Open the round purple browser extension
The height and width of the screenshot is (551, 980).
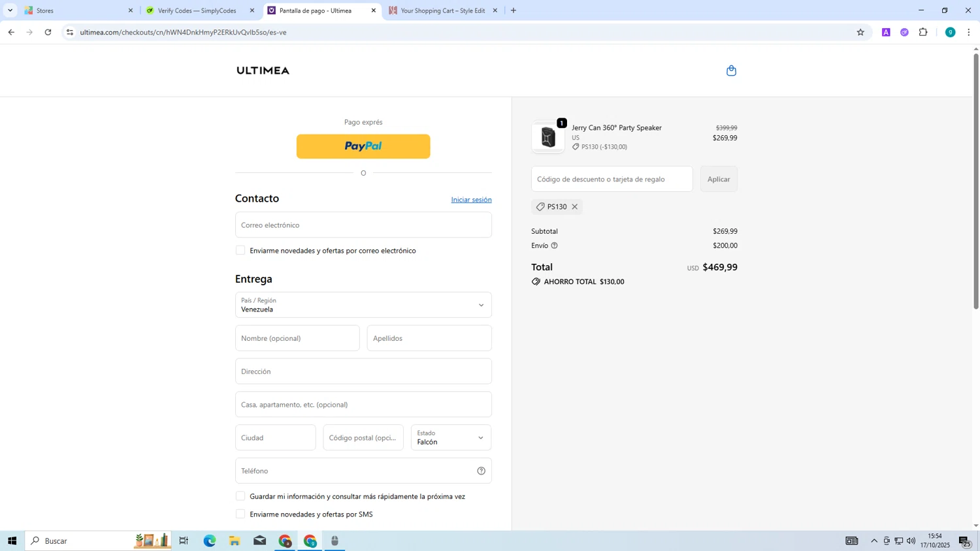click(904, 32)
